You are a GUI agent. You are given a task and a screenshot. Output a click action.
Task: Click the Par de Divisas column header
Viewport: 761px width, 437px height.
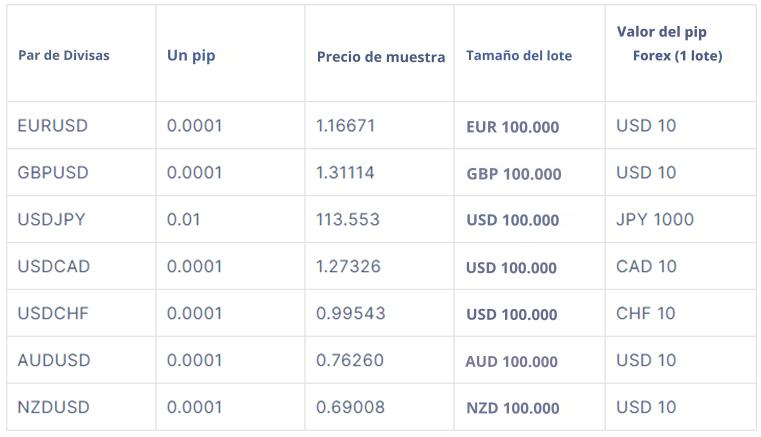tap(64, 55)
